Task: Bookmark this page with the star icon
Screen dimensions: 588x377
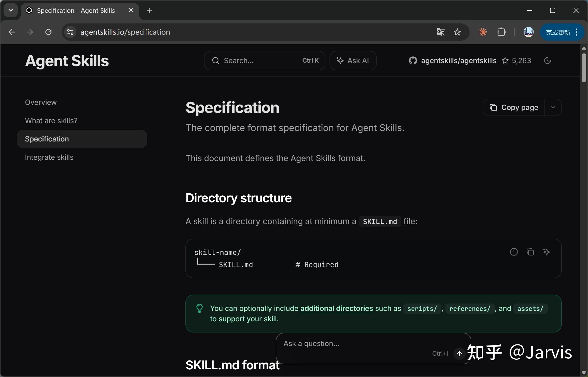Action: click(457, 32)
